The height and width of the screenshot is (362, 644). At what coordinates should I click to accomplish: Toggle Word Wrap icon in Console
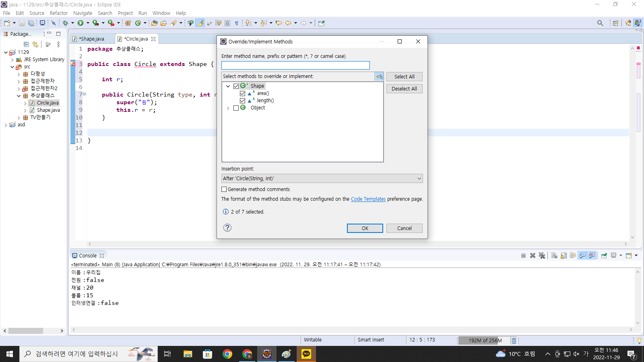pos(573,255)
